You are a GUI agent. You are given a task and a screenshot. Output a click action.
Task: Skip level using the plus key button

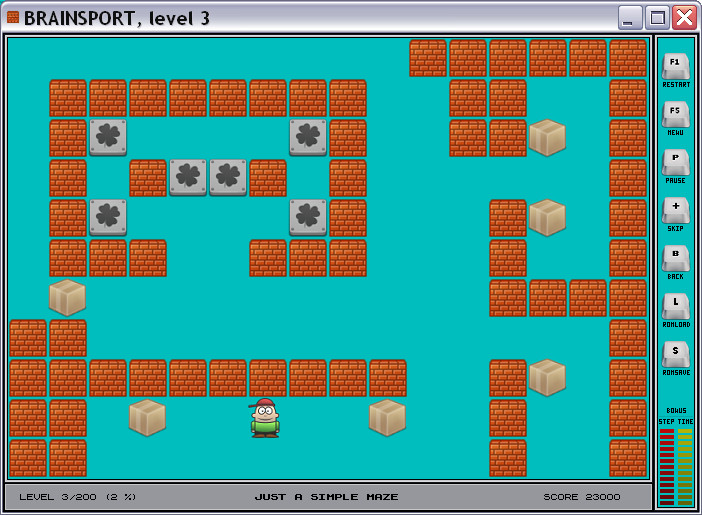pyautogui.click(x=676, y=211)
